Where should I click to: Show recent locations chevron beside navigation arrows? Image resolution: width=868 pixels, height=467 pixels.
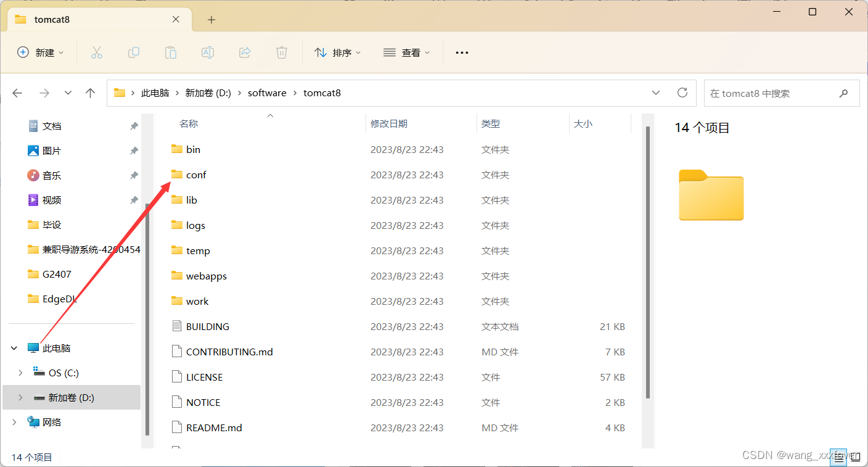(68, 93)
